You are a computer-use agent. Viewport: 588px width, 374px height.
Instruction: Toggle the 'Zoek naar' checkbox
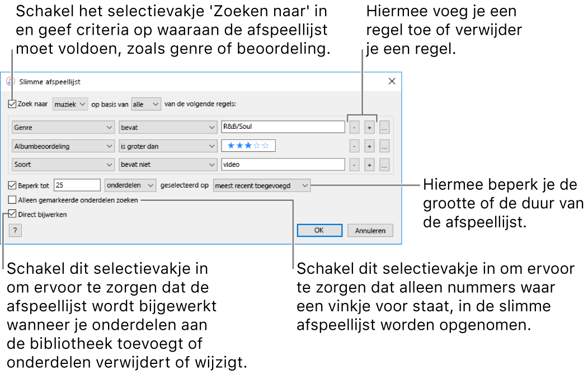click(12, 104)
